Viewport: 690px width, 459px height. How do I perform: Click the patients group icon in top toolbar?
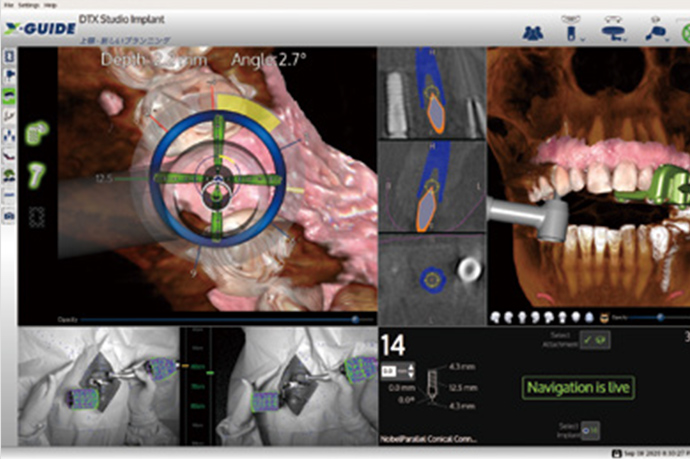click(x=534, y=31)
